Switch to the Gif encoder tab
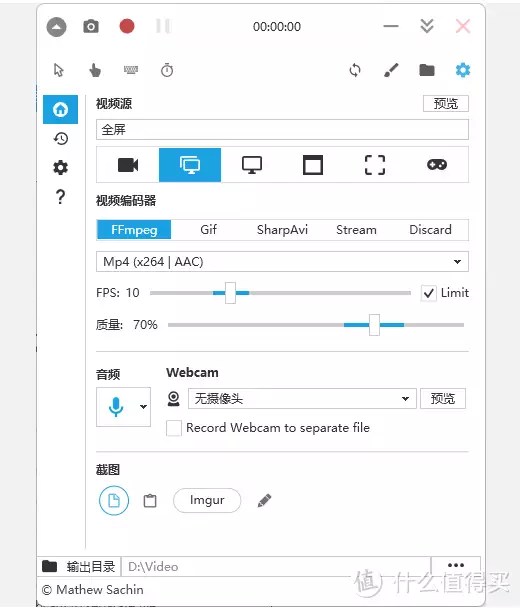This screenshot has width=520, height=608. click(x=208, y=230)
